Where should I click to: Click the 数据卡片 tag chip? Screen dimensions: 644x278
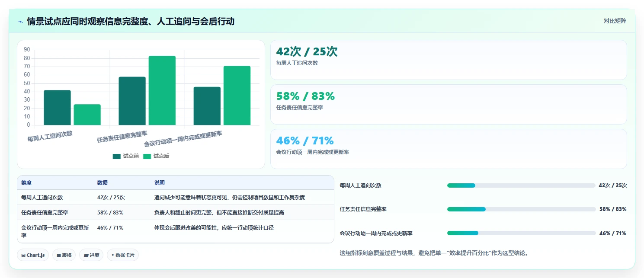coord(123,255)
